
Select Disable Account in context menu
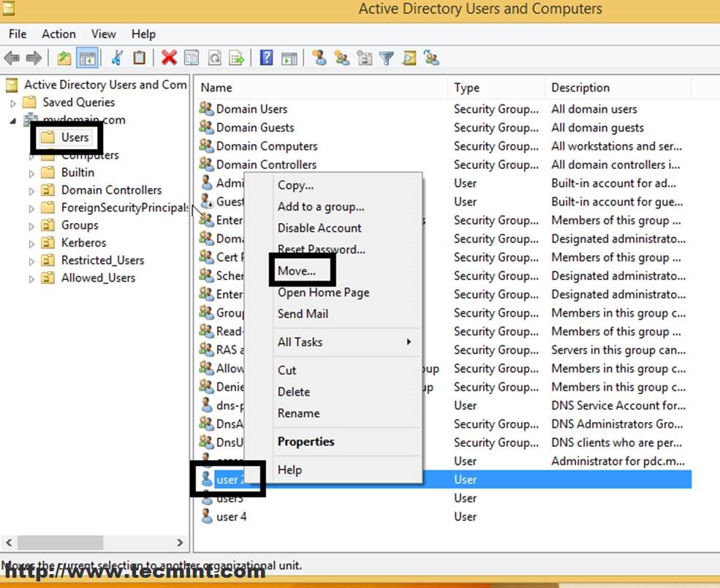coord(319,228)
